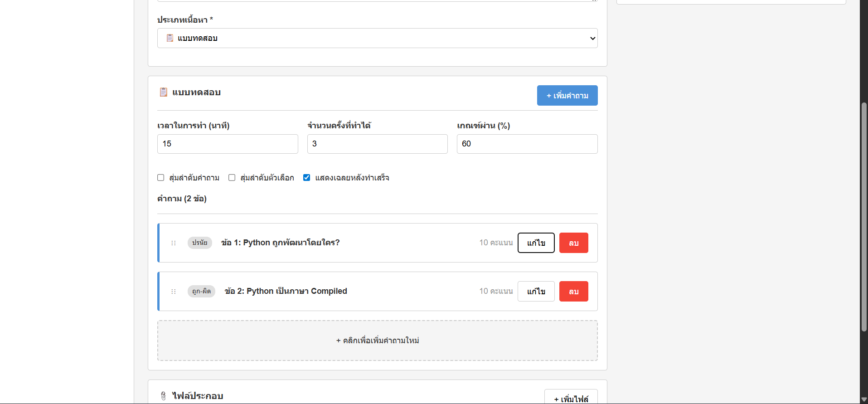This screenshot has width=868, height=404.
Task: Click the เกณฑ์ผ่าน (%) input field
Action: (527, 144)
